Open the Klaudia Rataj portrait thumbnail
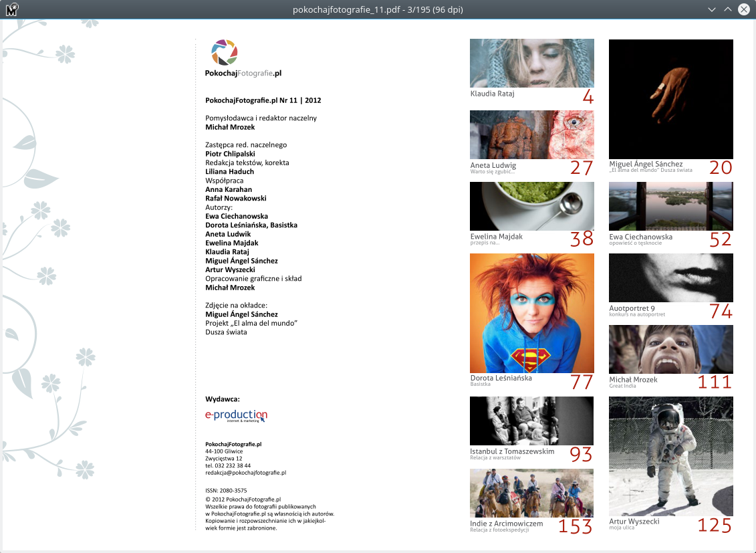This screenshot has width=756, height=553. point(532,63)
